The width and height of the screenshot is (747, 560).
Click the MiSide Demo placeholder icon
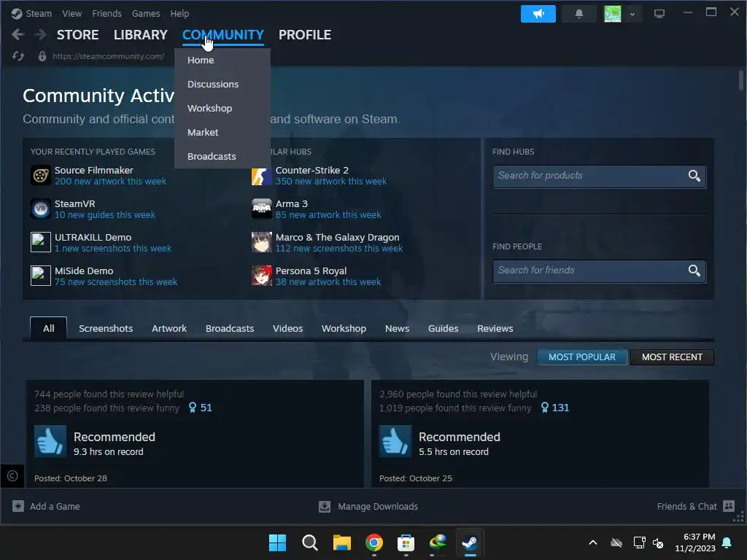[x=41, y=276]
